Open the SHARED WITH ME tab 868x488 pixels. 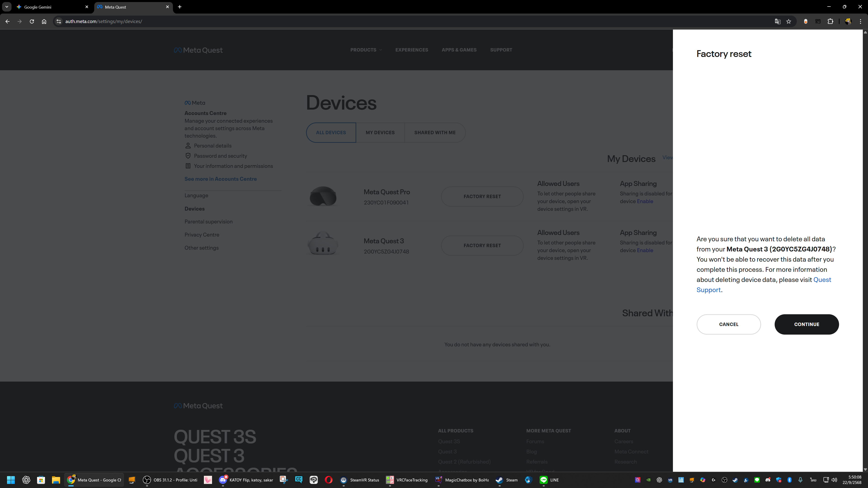435,132
